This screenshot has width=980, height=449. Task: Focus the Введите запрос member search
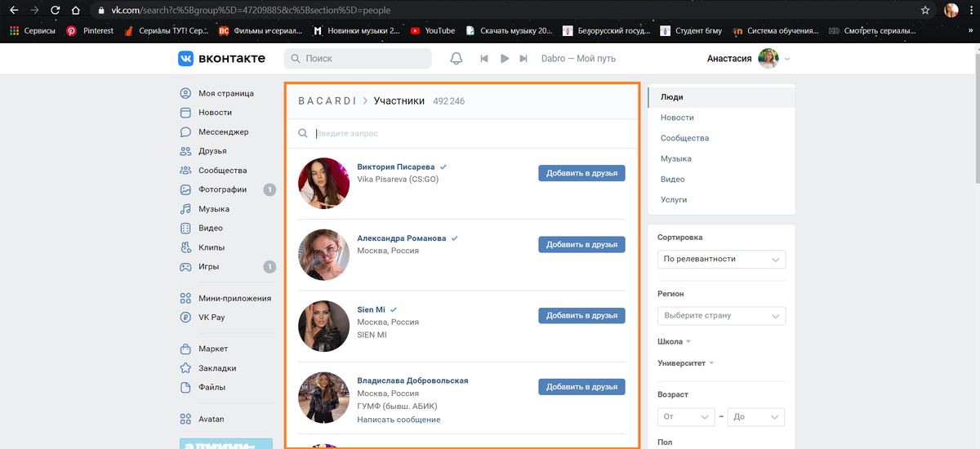point(462,133)
